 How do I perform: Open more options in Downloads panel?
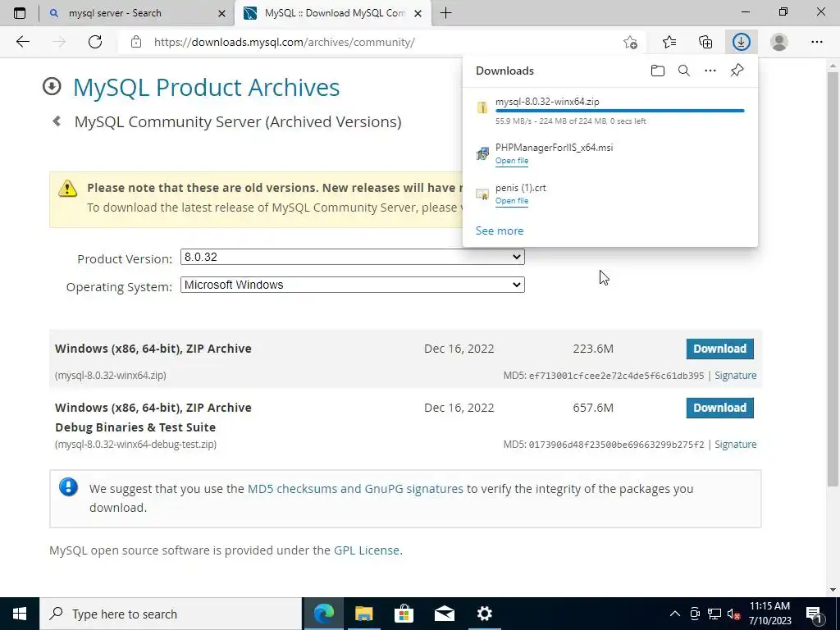710,71
